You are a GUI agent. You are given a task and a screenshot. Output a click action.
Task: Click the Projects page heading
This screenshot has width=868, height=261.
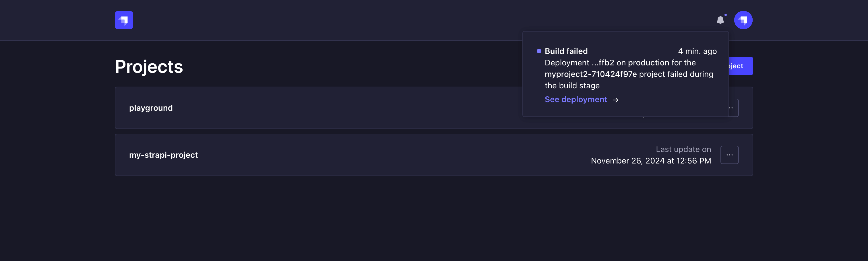point(149,66)
